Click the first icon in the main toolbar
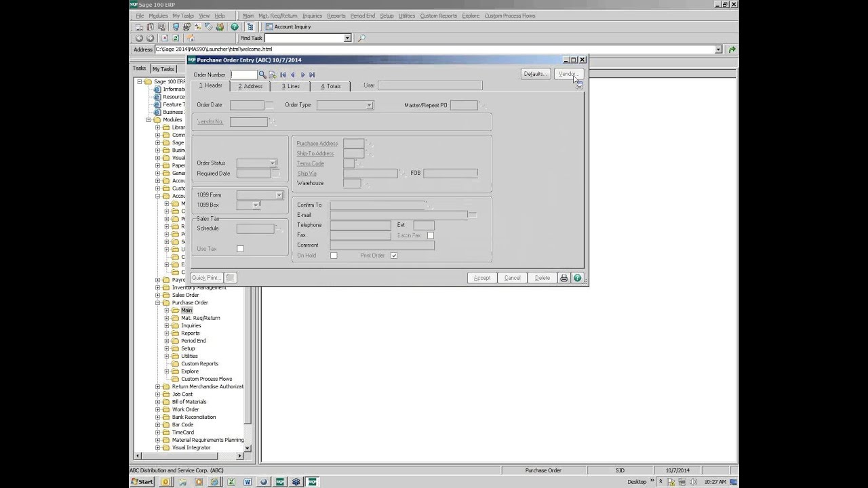Image resolution: width=868 pixels, height=488 pixels. tap(139, 27)
